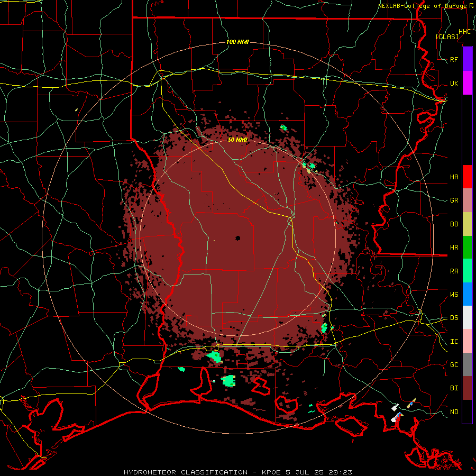Click the 'NEXLAB-College of DuPage' credit text
The width and height of the screenshot is (476, 476).
[x=422, y=6]
